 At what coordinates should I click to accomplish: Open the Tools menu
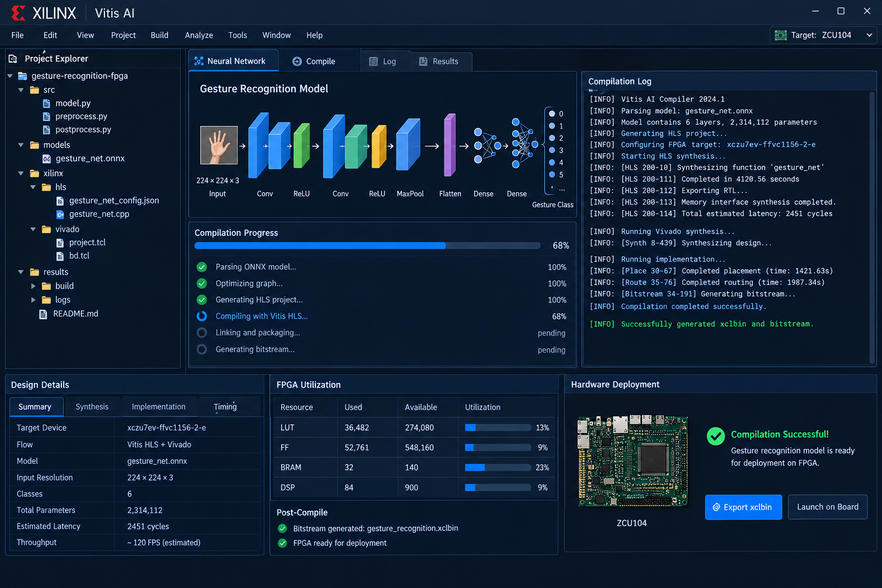(x=238, y=35)
